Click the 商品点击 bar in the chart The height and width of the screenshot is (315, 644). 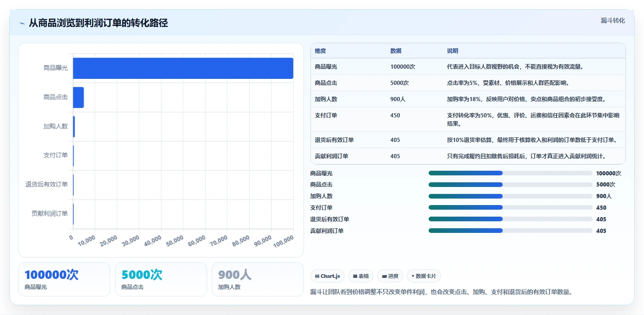point(78,97)
